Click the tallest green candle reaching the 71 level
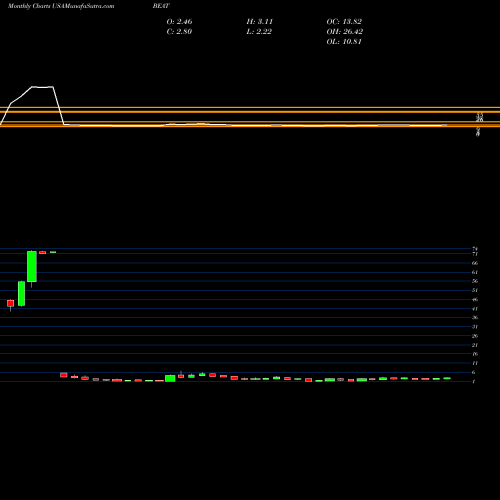500x500 pixels. (x=32, y=266)
